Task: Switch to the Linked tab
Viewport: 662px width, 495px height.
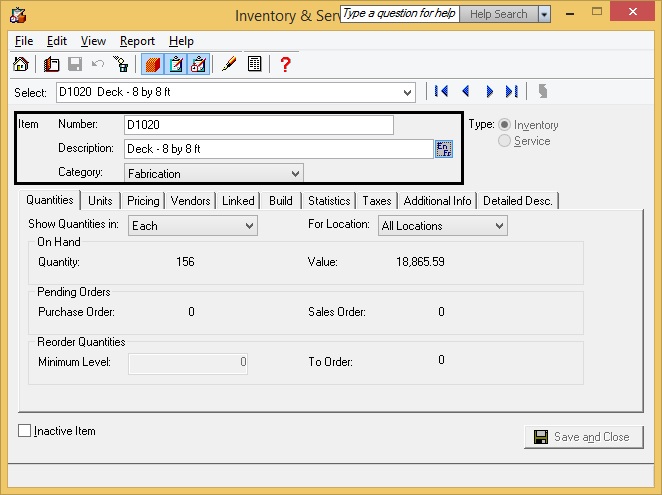Action: [238, 201]
